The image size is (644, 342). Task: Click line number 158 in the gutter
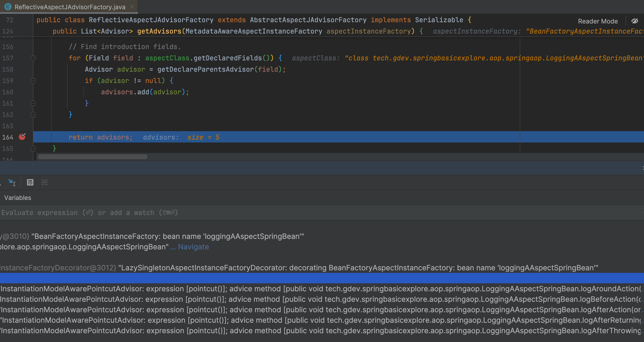coord(8,69)
